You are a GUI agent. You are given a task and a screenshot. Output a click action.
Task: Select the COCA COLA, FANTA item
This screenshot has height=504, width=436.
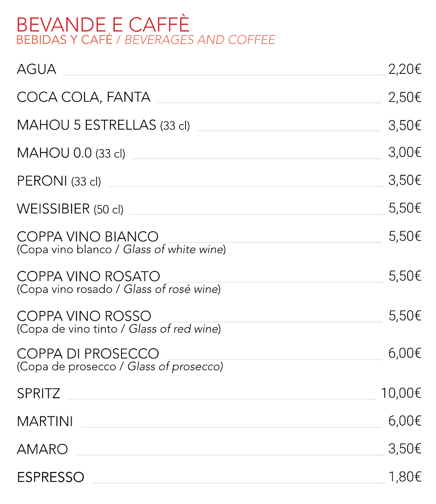[84, 97]
